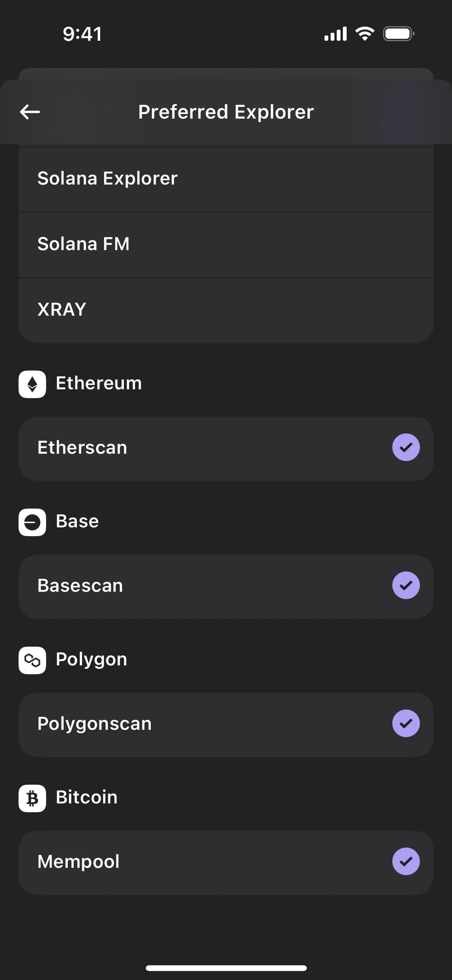
Task: Toggle the Polygonscan selection checkmark
Action: (x=406, y=724)
